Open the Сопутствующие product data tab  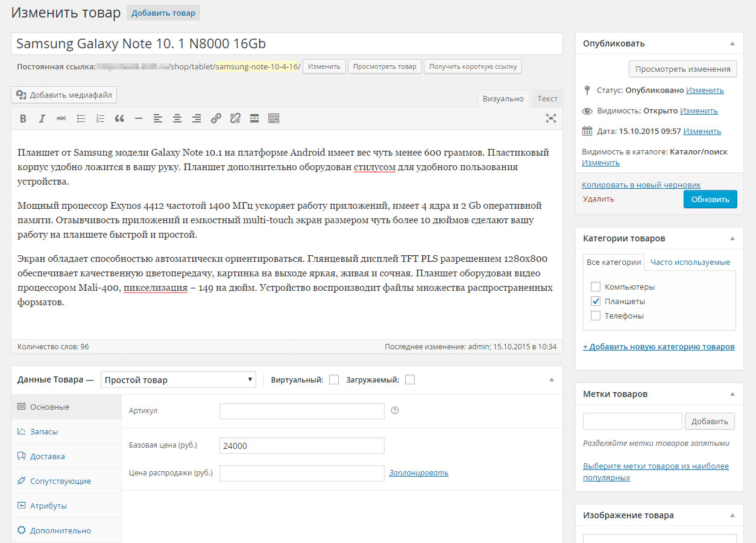pyautogui.click(x=66, y=481)
